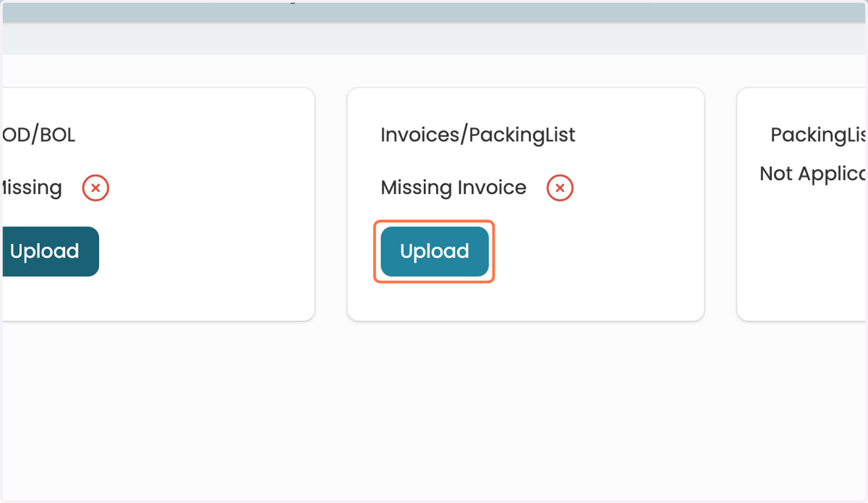Click the orange outline around the Upload button
This screenshot has width=868, height=503.
[434, 221]
